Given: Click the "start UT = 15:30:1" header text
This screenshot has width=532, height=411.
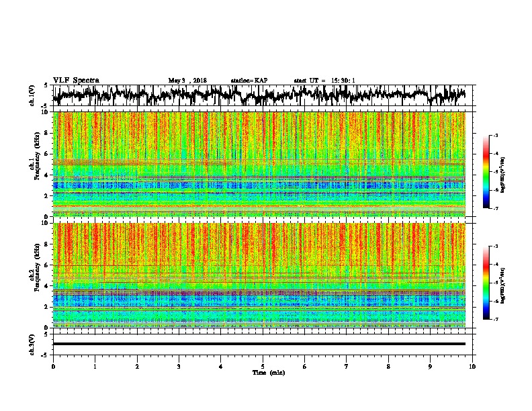Looking at the screenshot, I should (x=324, y=81).
